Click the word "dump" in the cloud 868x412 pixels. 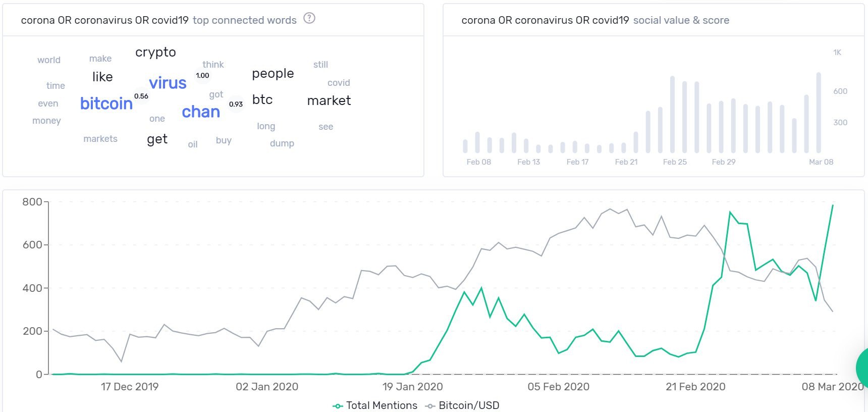[x=282, y=143]
